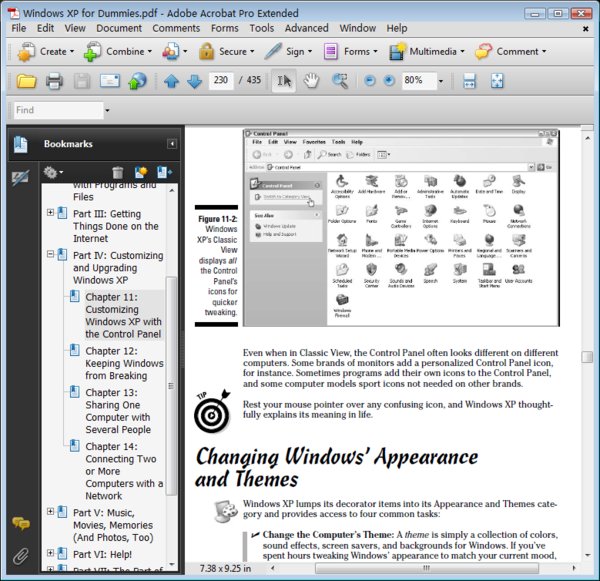
Task: Click the New Bookmark star icon
Action: click(x=141, y=173)
